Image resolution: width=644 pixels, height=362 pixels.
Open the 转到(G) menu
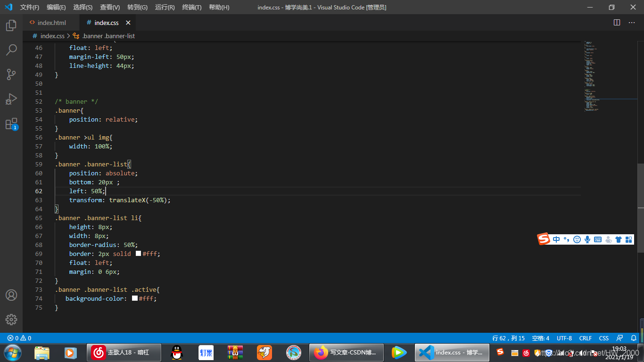pyautogui.click(x=137, y=7)
